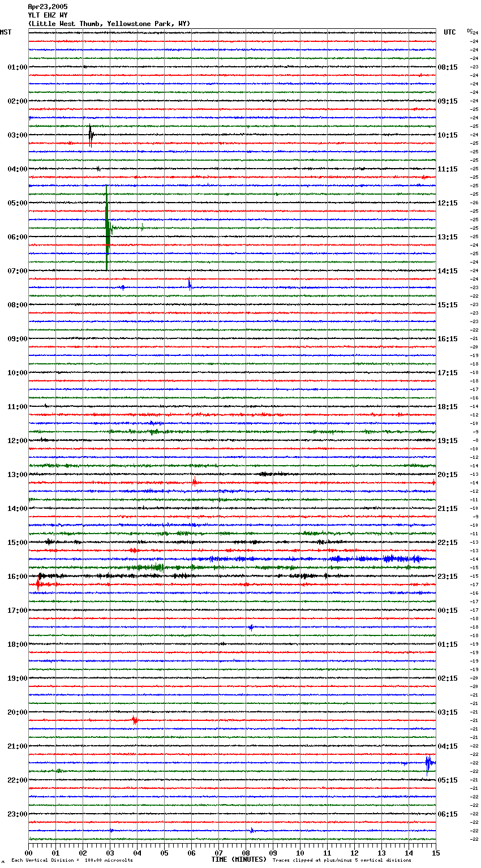Click the TIME (MINUTES) axis title
Image resolution: width=481 pixels, height=868 pixels.
[x=239, y=860]
